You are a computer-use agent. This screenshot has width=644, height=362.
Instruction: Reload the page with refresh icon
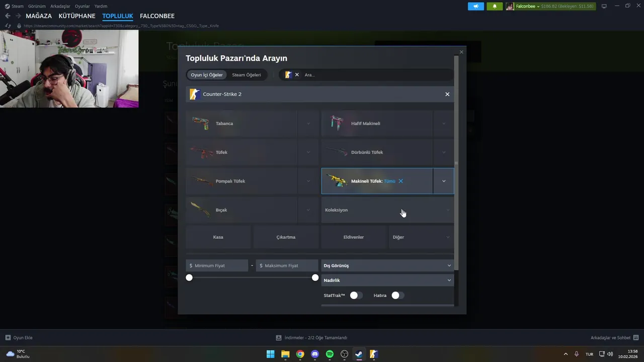pos(8,26)
